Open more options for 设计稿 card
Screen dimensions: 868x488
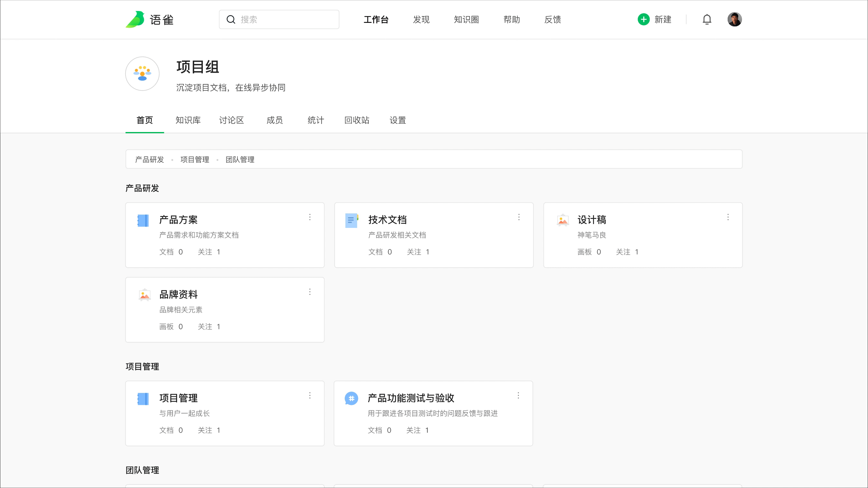(728, 217)
